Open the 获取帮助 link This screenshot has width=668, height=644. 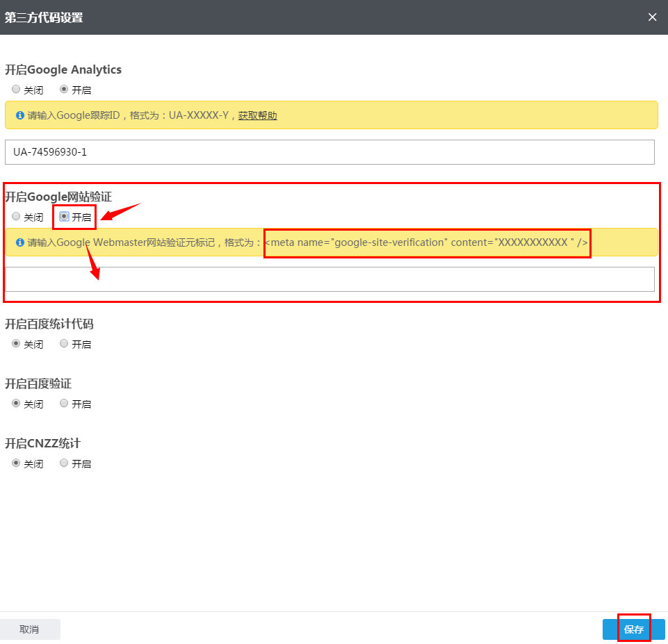(x=257, y=115)
